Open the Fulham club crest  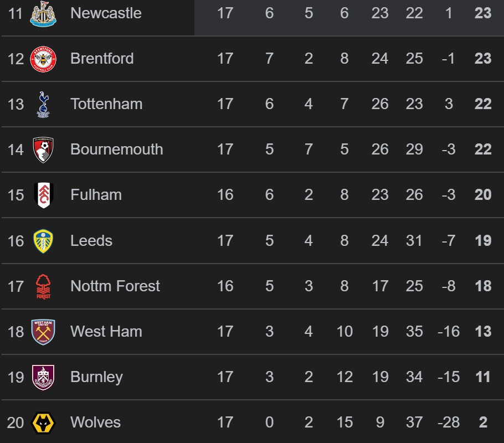click(43, 195)
